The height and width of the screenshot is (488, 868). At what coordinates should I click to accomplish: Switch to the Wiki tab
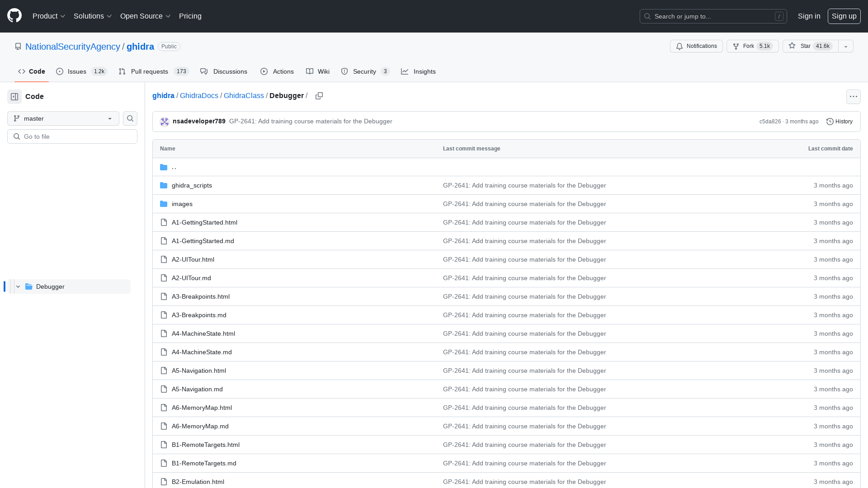(x=318, y=71)
